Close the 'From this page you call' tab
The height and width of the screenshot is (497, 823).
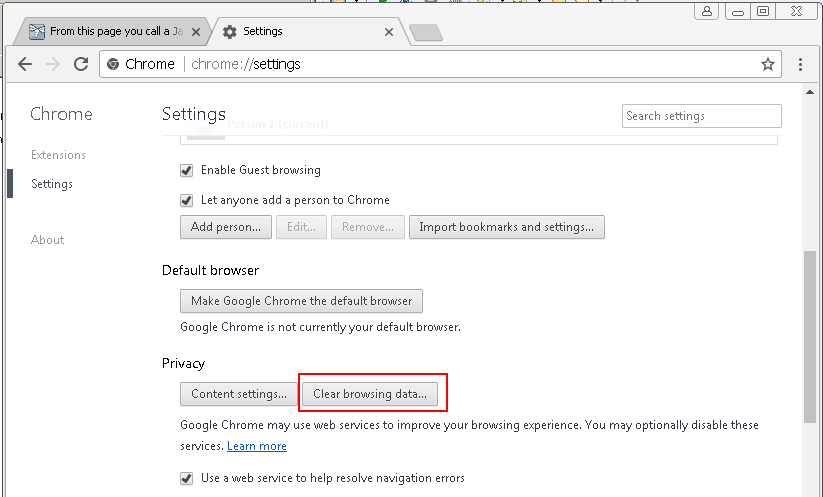[x=196, y=32]
